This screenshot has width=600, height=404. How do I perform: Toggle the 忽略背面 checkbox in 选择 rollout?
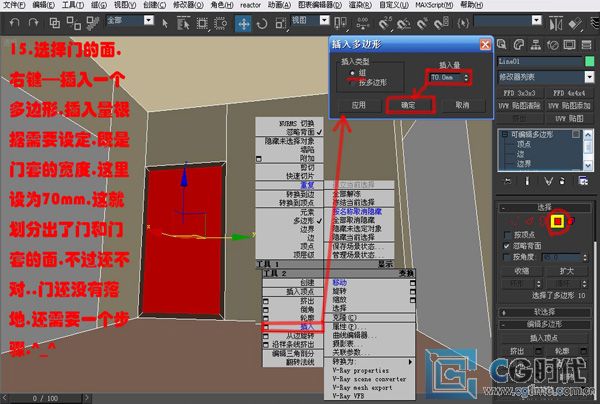point(507,246)
